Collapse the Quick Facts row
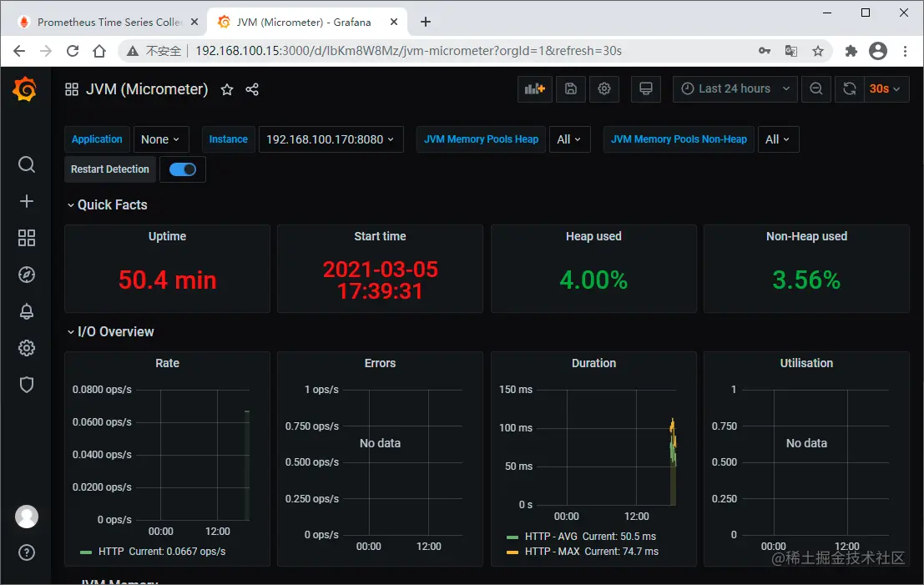Screen dimensions: 924x585 (107, 205)
